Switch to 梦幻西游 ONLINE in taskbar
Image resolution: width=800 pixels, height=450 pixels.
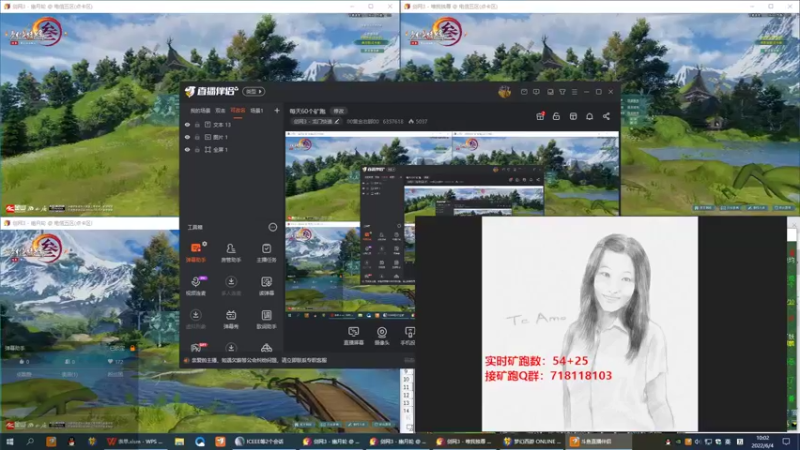(x=533, y=441)
